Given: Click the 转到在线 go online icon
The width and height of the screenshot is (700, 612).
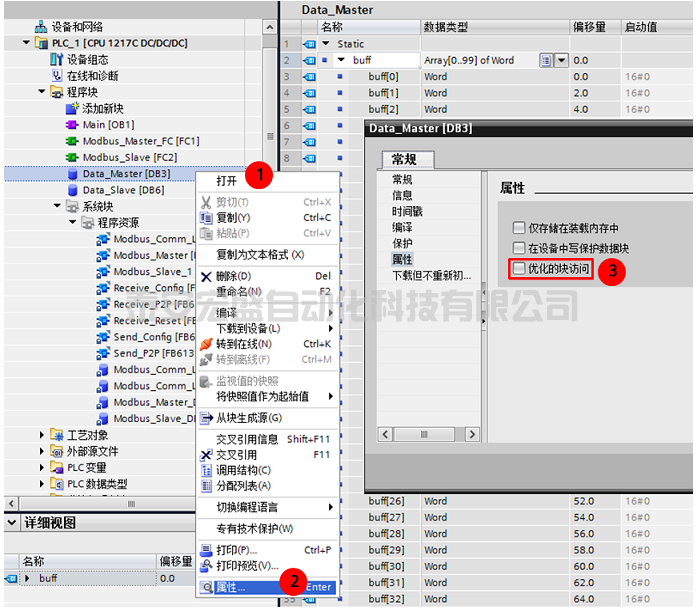Looking at the screenshot, I should coord(206,344).
